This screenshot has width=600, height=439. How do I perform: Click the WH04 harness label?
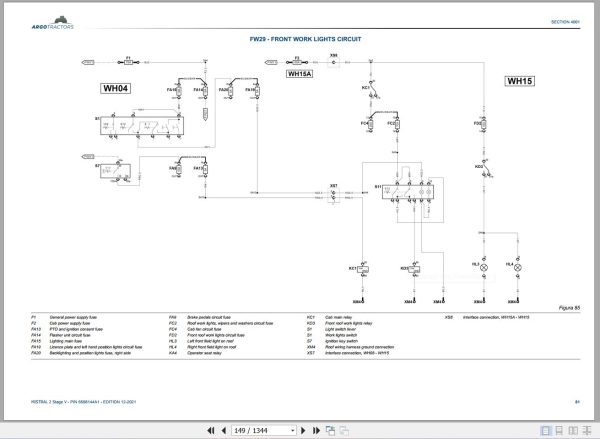pyautogui.click(x=115, y=88)
